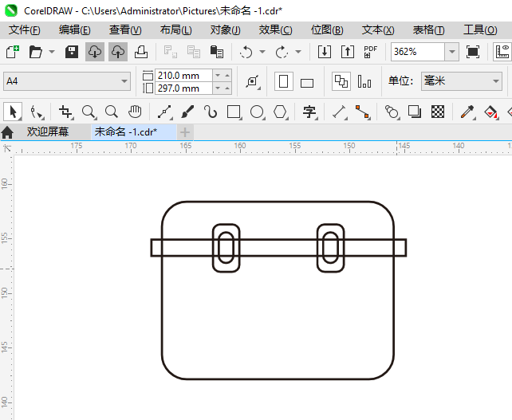Select the Freehand line tool
Viewport: 512px width, 420px height.
(165, 112)
